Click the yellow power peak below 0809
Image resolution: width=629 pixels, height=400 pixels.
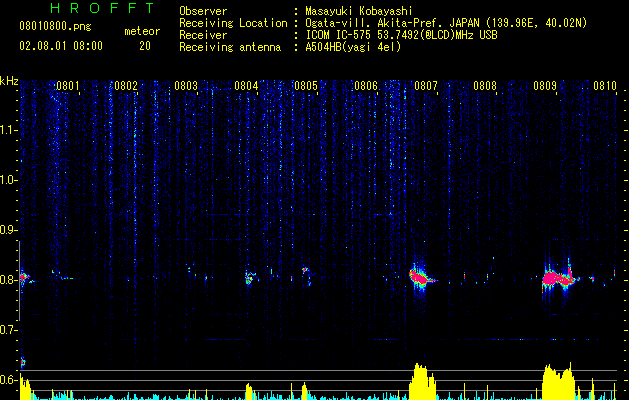click(558, 381)
